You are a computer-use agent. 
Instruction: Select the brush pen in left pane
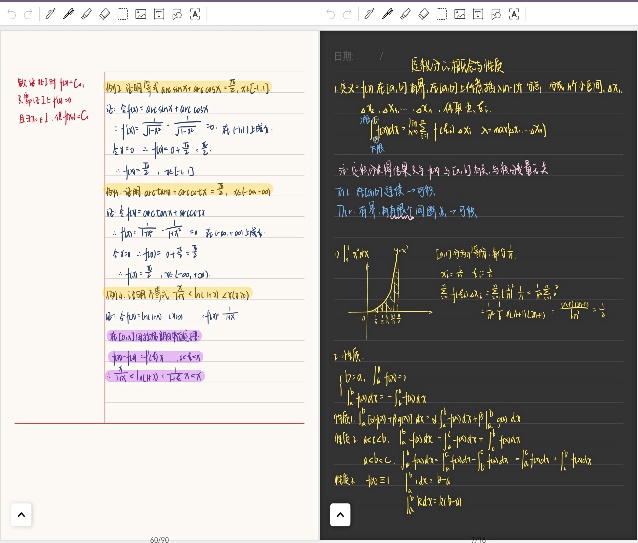[x=68, y=14]
